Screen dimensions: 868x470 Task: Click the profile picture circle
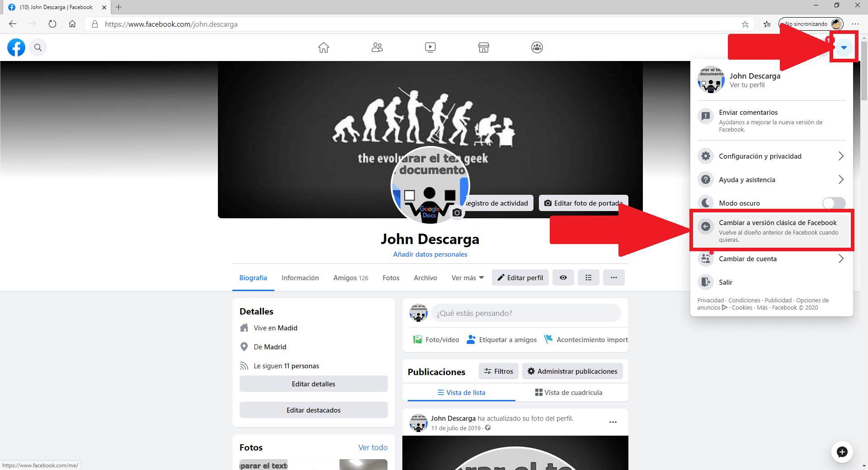430,185
